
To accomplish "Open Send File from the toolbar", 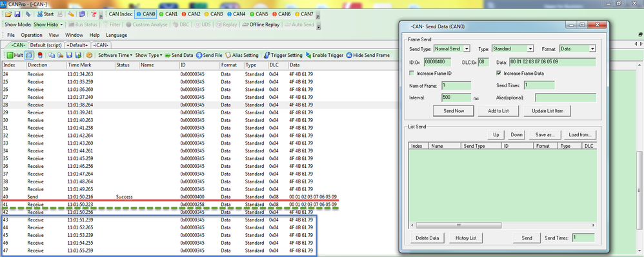I will (210, 55).
